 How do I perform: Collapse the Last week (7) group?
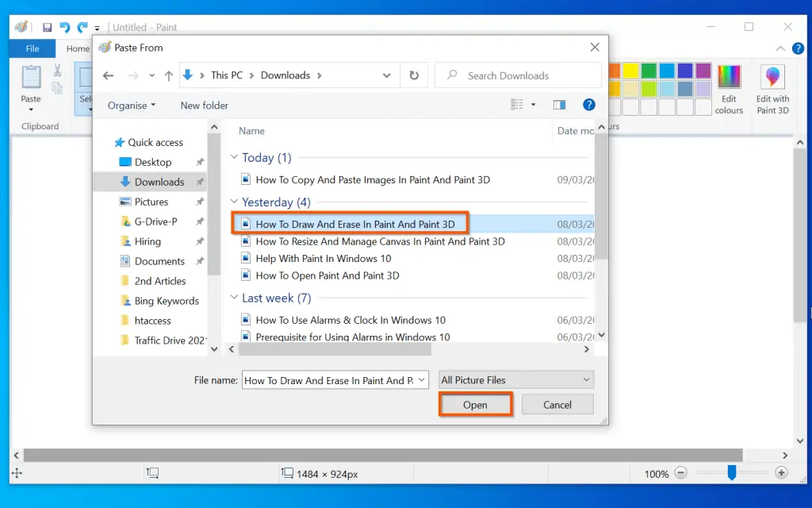click(x=234, y=297)
